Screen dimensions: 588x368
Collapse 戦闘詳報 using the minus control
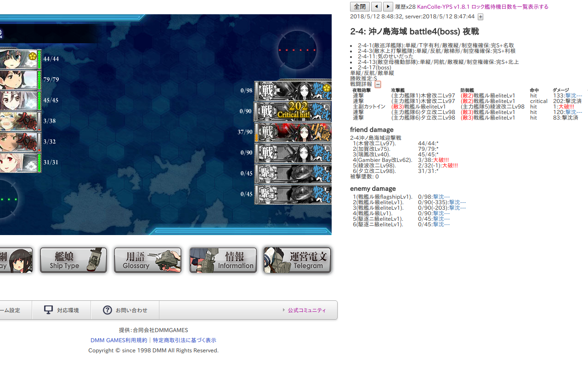pos(378,85)
